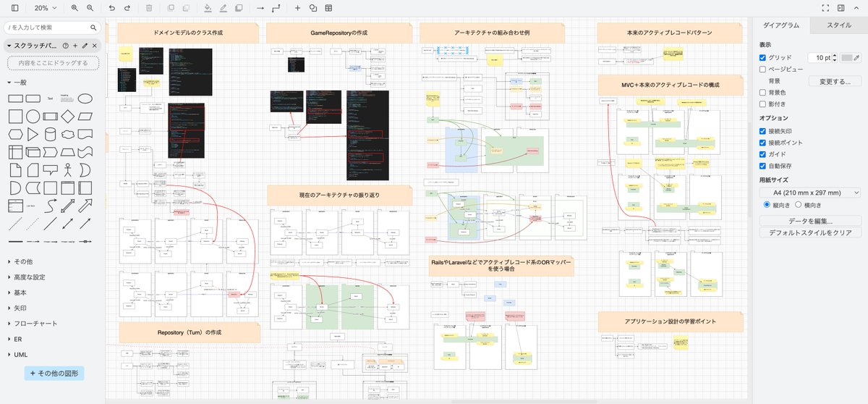Collapse the スクラッチパッド section

point(33,46)
